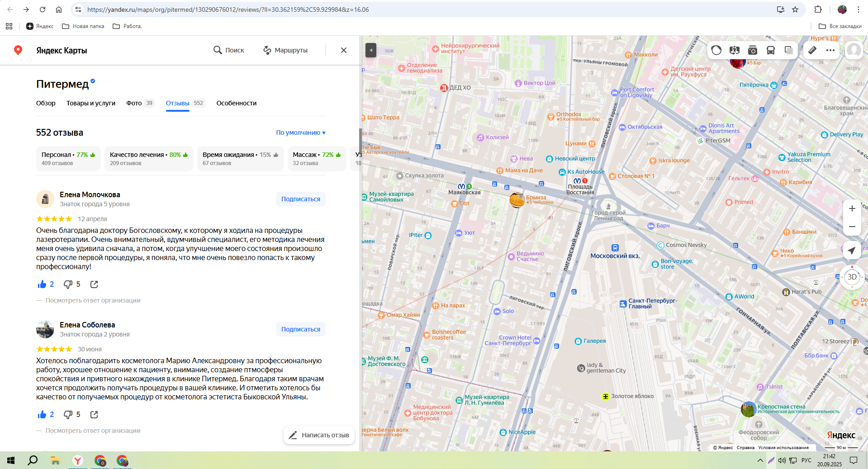Subscribe to Елена Соболева
The height and width of the screenshot is (469, 868).
[x=300, y=329]
